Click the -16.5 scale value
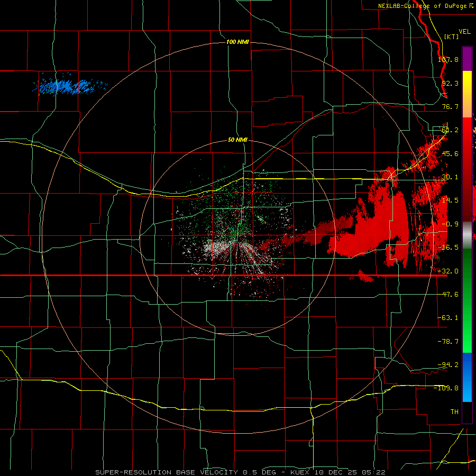This screenshot has height=476, width=476. [448, 248]
